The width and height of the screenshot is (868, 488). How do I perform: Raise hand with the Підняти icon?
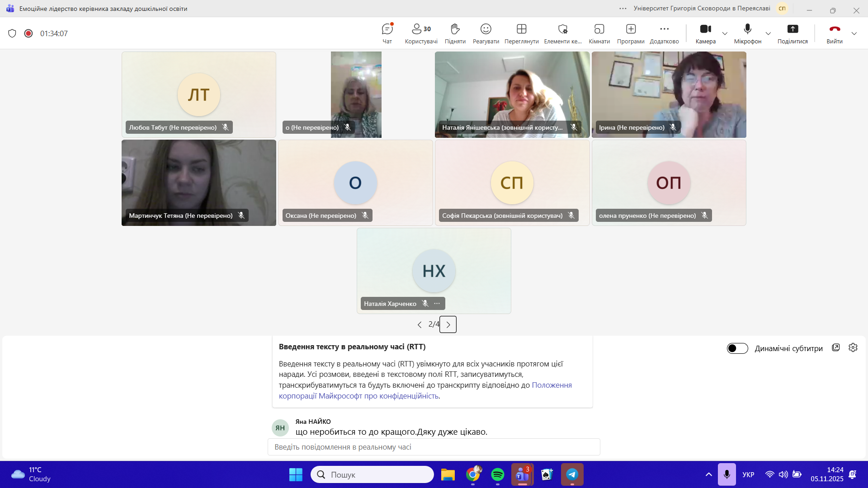tap(455, 33)
